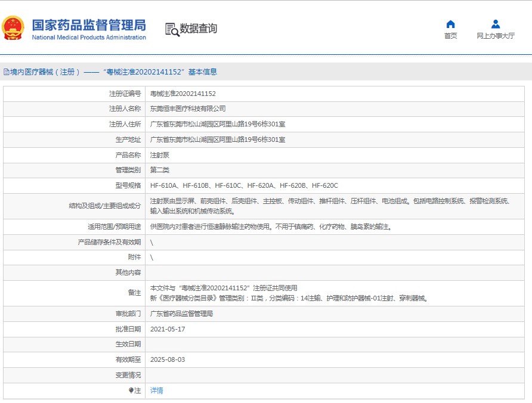Click the 数据查询 heading text
Image resolution: width=532 pixels, height=403 pixels.
198,29
